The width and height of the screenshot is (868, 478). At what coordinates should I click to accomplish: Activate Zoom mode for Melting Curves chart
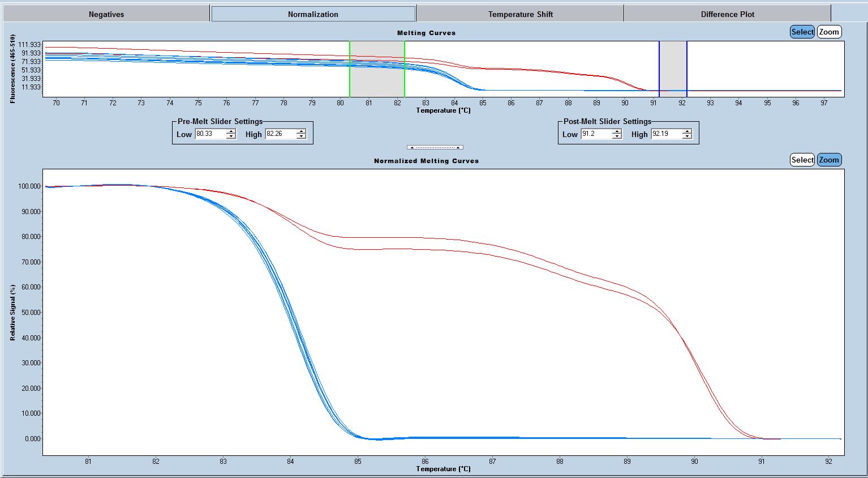coord(829,32)
